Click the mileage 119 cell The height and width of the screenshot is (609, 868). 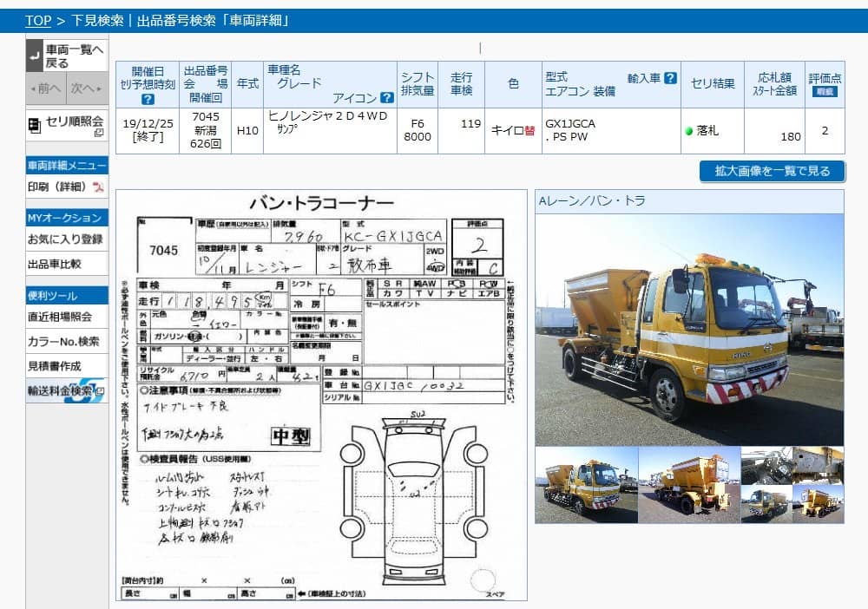[x=461, y=130]
